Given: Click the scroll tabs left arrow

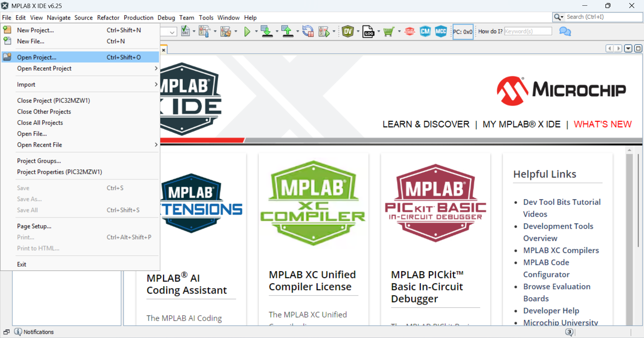Looking at the screenshot, I should point(610,49).
